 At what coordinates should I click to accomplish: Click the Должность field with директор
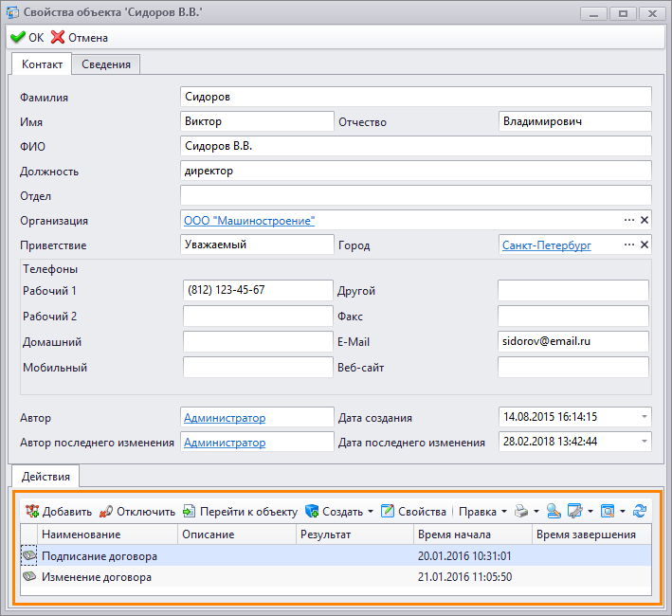416,171
